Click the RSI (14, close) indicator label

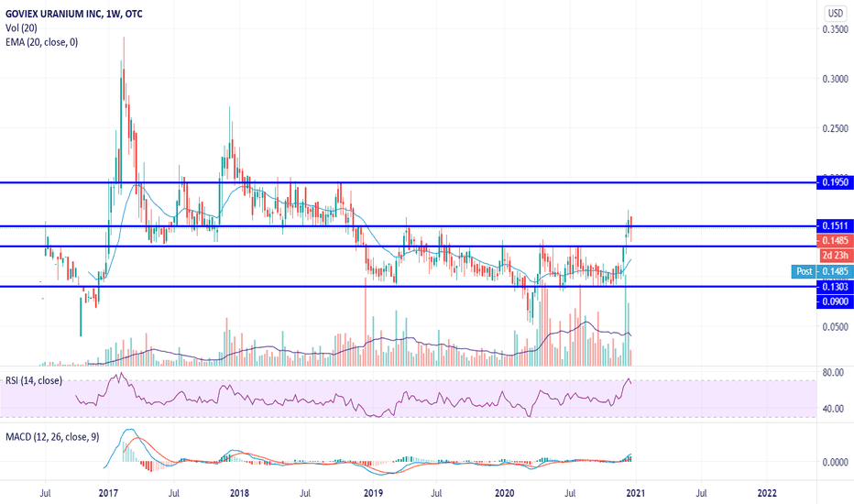click(34, 380)
